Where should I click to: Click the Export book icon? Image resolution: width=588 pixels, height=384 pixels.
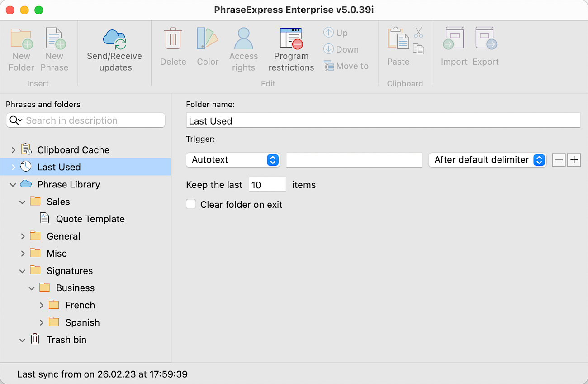click(486, 38)
